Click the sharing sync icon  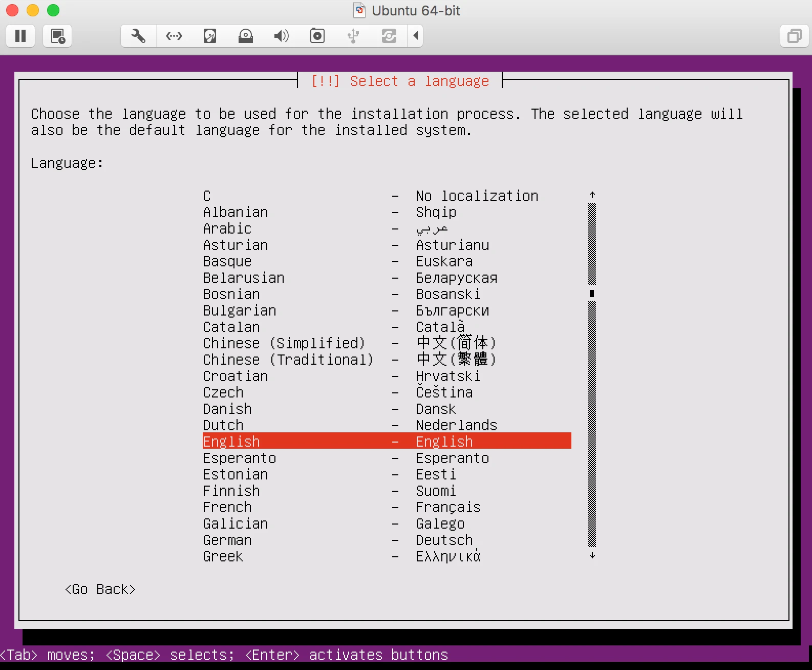(x=389, y=36)
